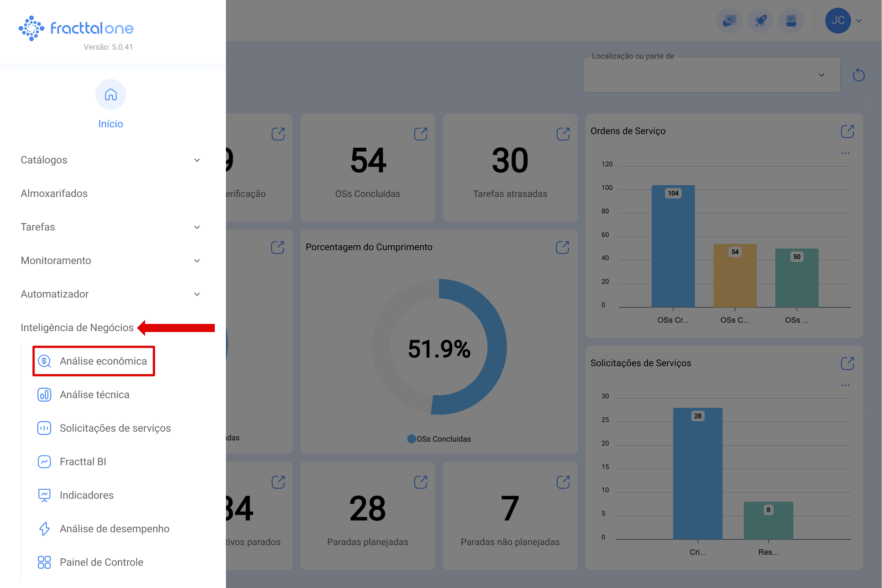Expand the Tarefas menu chevron
The height and width of the screenshot is (588, 882).
click(197, 227)
